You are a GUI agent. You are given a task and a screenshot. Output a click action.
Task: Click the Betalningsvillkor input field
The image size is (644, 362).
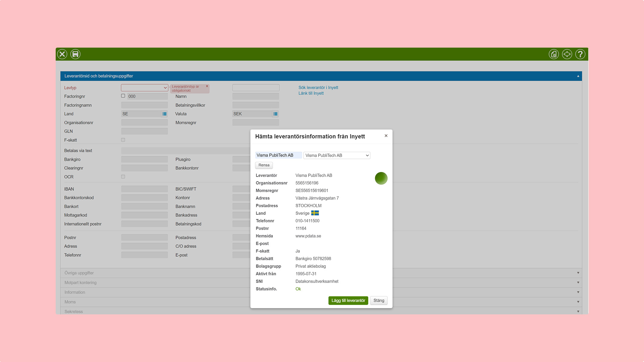pos(256,105)
